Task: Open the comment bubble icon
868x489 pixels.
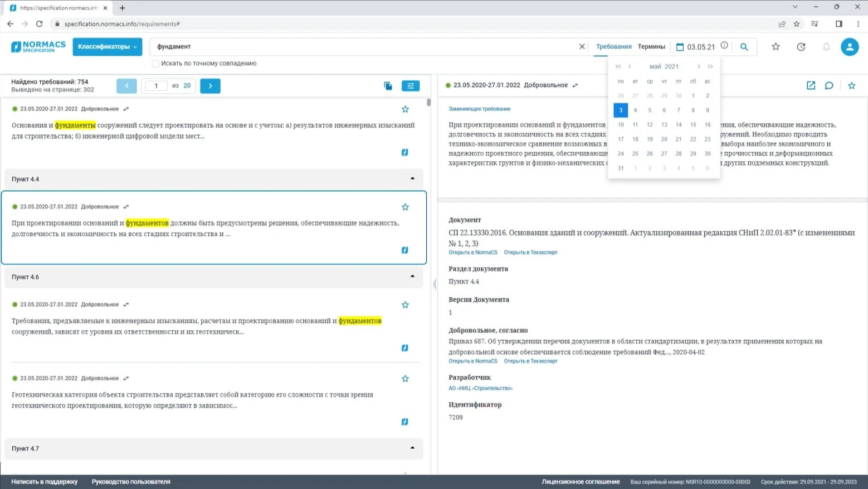Action: [829, 85]
